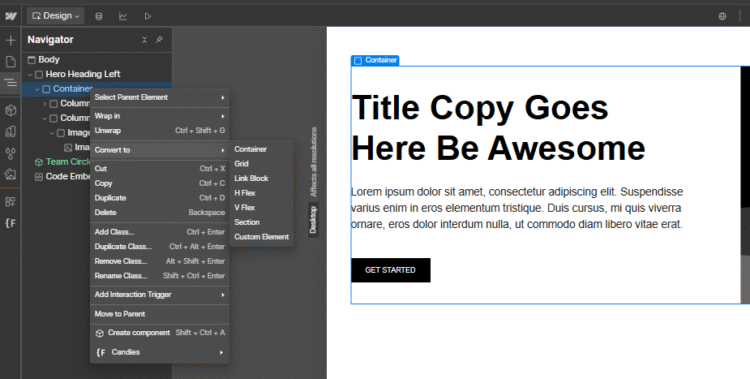The width and height of the screenshot is (750, 379).
Task: Choose Cut from context menu
Action: tap(160, 168)
